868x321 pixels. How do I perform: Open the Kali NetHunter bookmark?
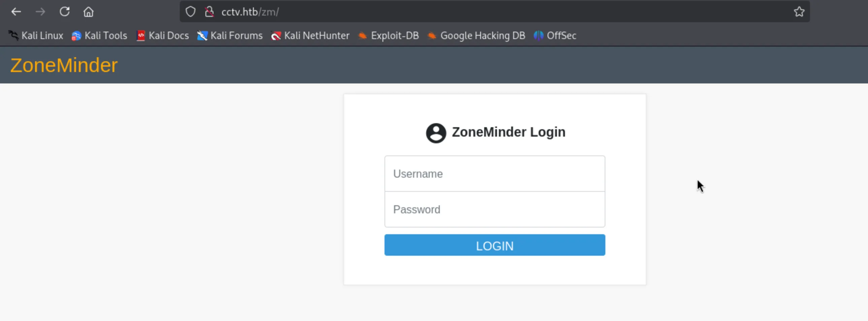point(310,36)
